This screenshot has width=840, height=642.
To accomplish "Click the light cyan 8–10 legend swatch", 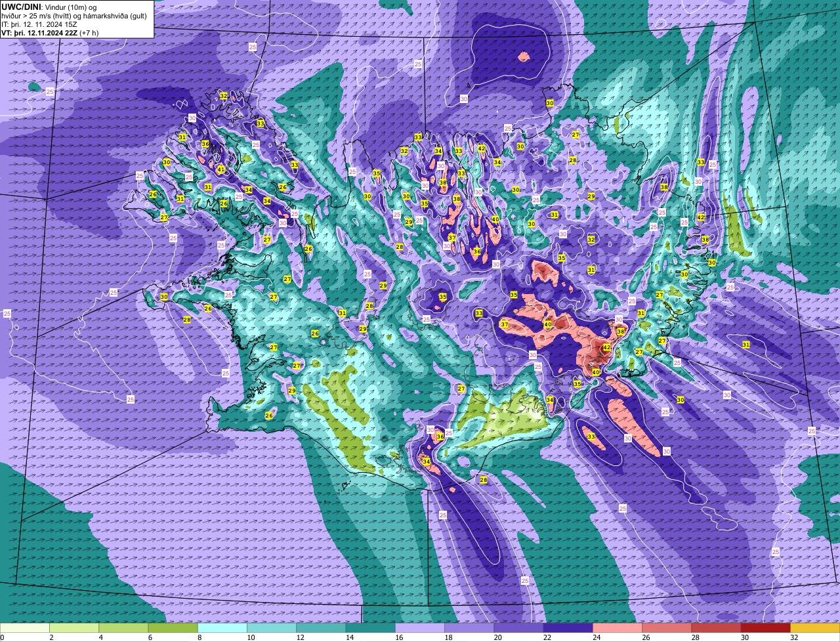I will point(222,628).
